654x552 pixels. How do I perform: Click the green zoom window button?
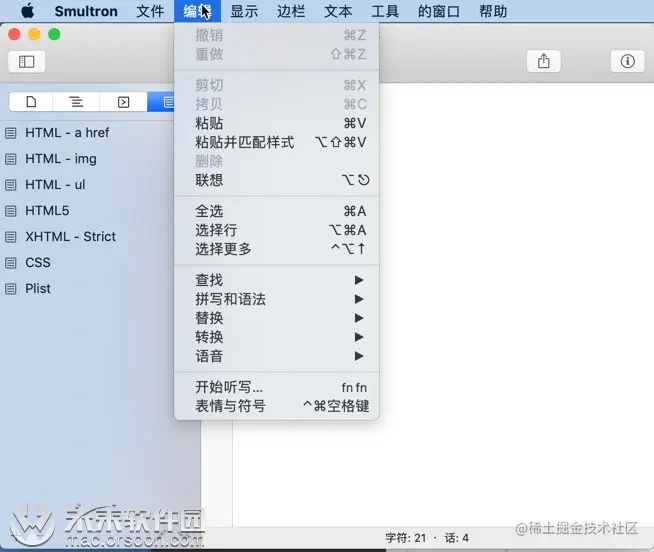click(x=54, y=34)
